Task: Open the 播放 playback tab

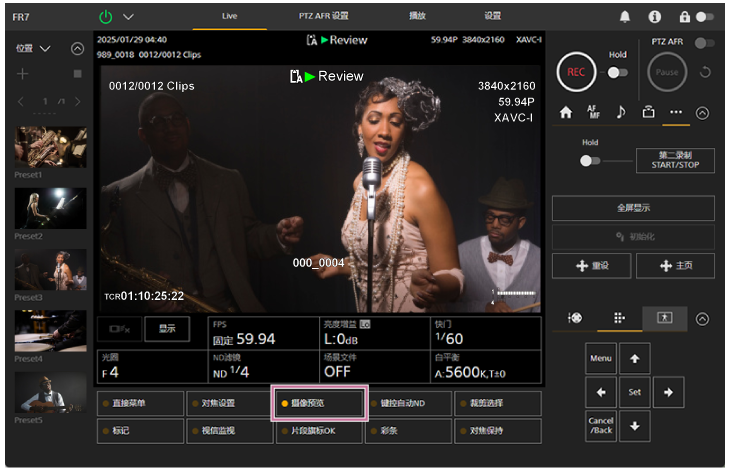Action: [x=419, y=16]
